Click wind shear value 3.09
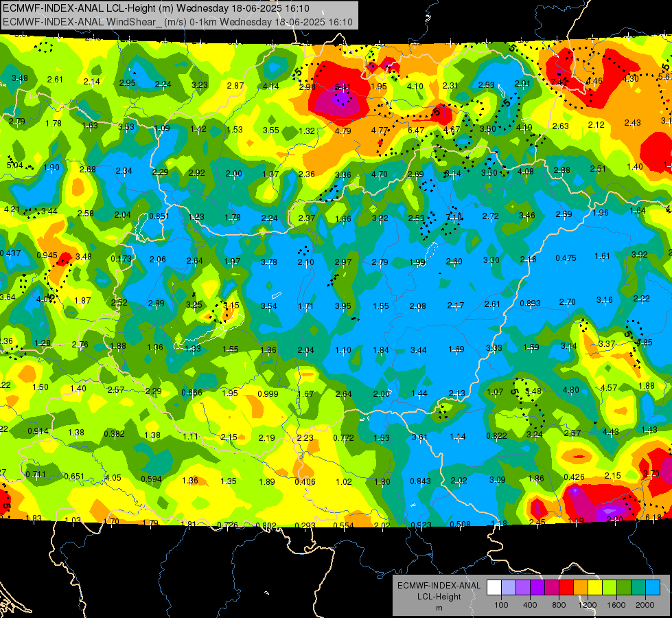Image resolution: width=672 pixels, height=618 pixels. 497,479
